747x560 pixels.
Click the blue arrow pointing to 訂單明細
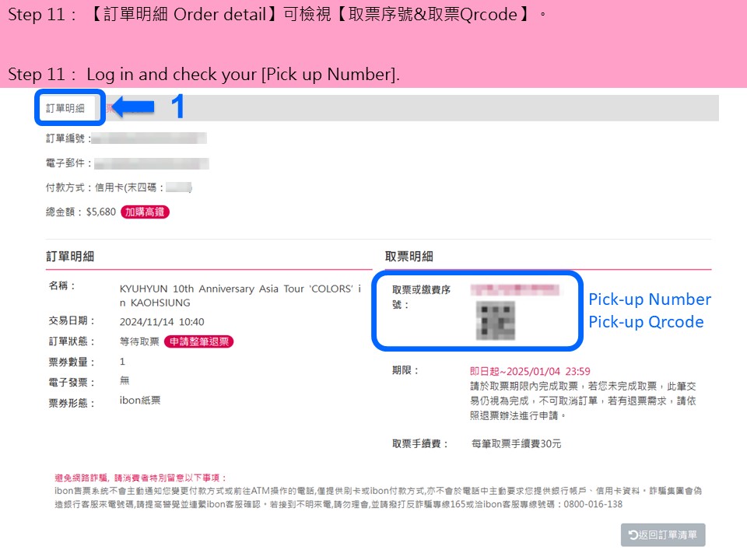[133, 107]
